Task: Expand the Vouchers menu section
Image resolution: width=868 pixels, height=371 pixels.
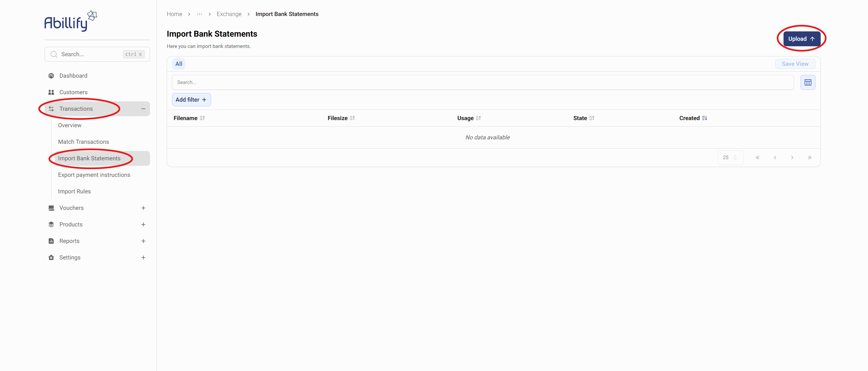Action: point(143,208)
